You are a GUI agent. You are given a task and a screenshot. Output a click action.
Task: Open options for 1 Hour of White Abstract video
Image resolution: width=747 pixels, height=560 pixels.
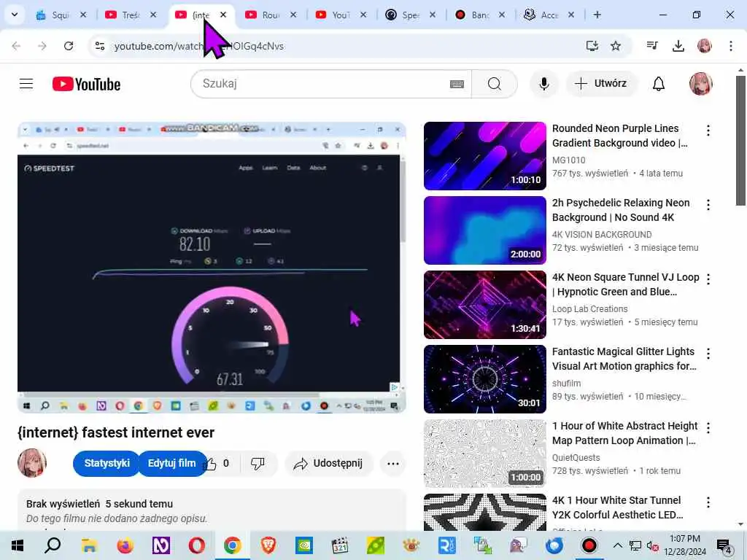coord(708,427)
